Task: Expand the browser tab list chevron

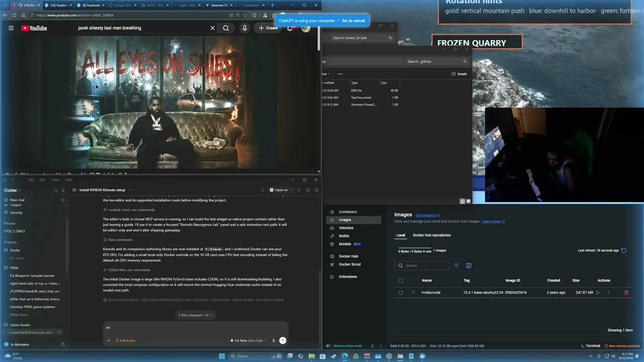Action: click(x=6, y=5)
